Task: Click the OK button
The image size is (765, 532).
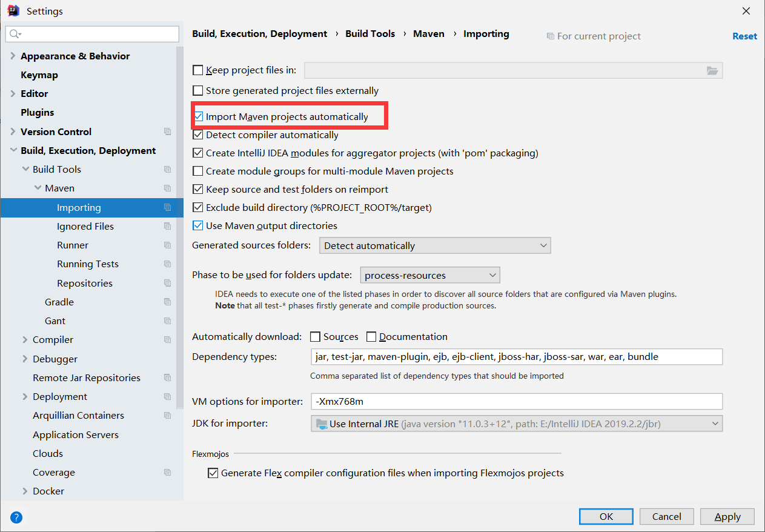Action: click(606, 517)
